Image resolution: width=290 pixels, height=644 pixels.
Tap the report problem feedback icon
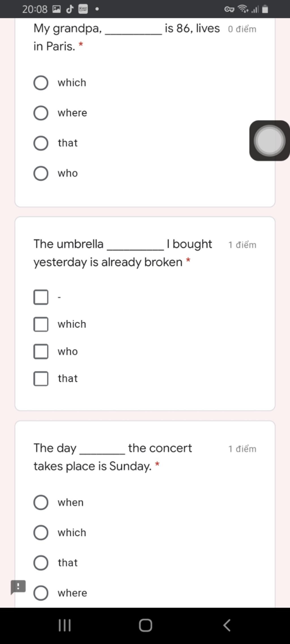pyautogui.click(x=18, y=587)
